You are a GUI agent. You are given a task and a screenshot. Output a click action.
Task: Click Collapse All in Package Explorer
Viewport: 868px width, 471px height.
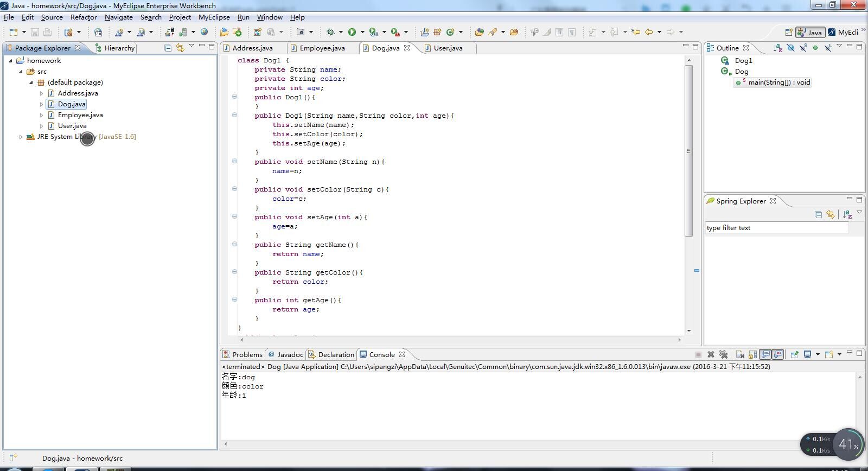tap(168, 48)
